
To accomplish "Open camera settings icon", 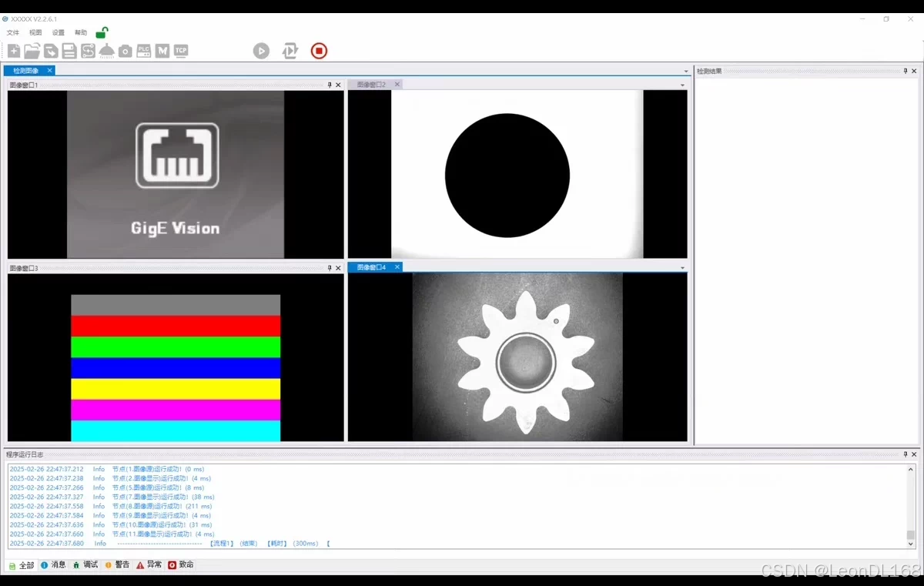I will [x=125, y=51].
